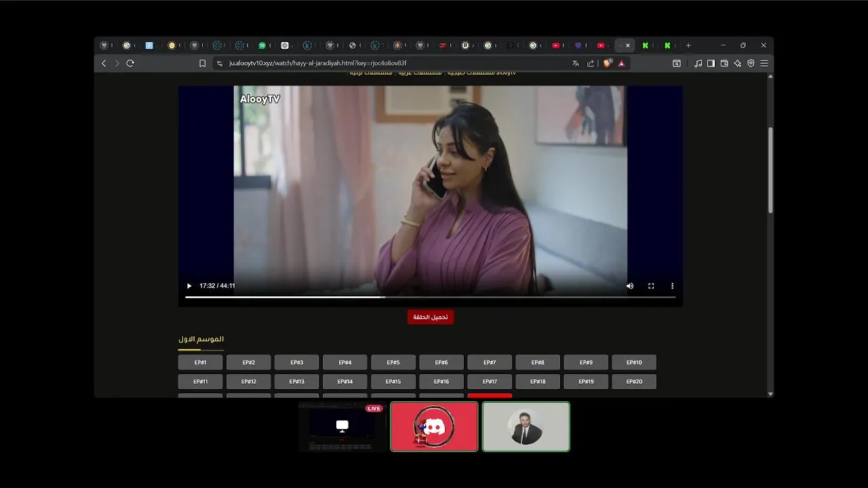868x488 pixels.
Task: Open episode EP#7
Action: 490,363
